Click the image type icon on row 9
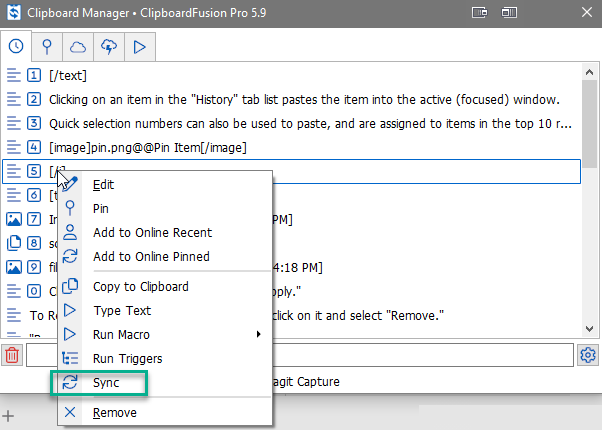Image resolution: width=602 pixels, height=430 pixels. click(x=14, y=267)
